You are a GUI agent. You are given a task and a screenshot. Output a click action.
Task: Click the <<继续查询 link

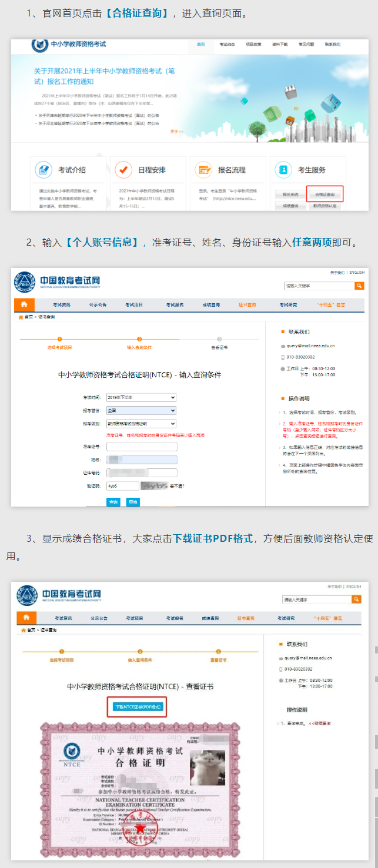click(x=320, y=723)
